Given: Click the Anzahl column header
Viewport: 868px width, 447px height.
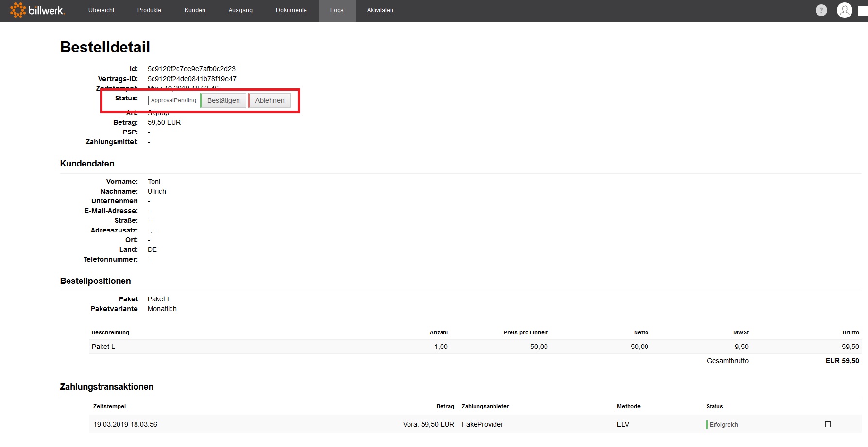Looking at the screenshot, I should coord(439,332).
